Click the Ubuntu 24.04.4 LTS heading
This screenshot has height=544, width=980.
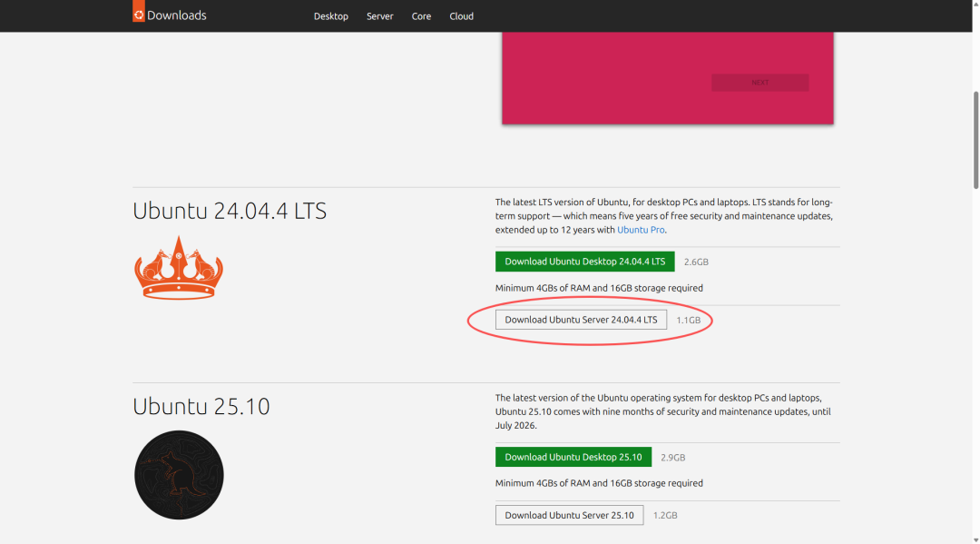tap(230, 211)
